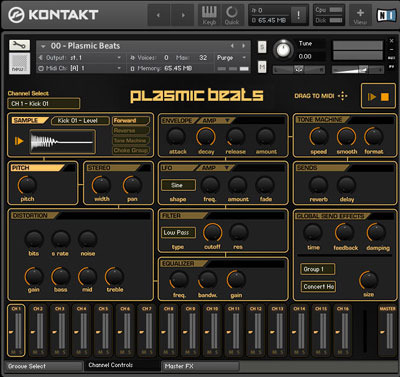400x377 pixels.
Task: Enable the Tone Machine mode button
Action: point(130,140)
